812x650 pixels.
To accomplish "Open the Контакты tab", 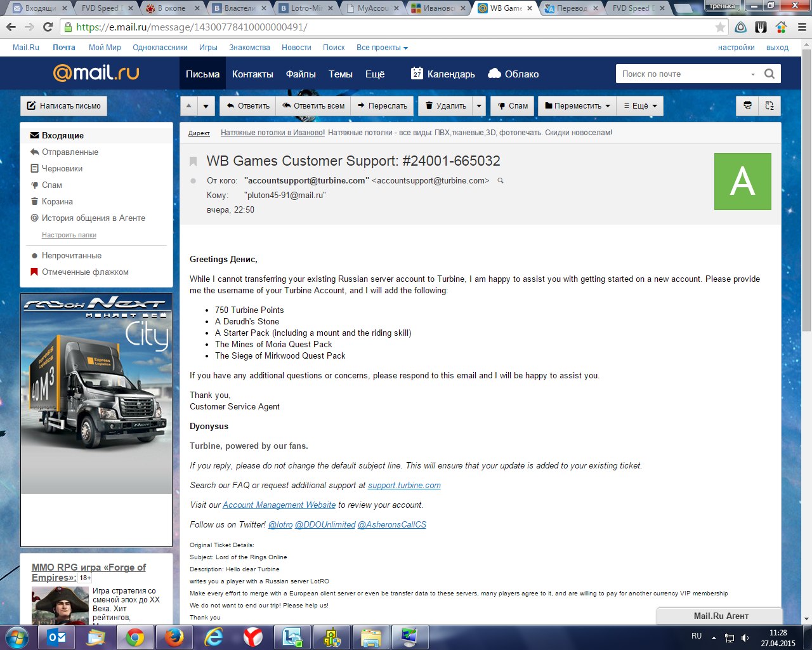I will click(x=252, y=74).
